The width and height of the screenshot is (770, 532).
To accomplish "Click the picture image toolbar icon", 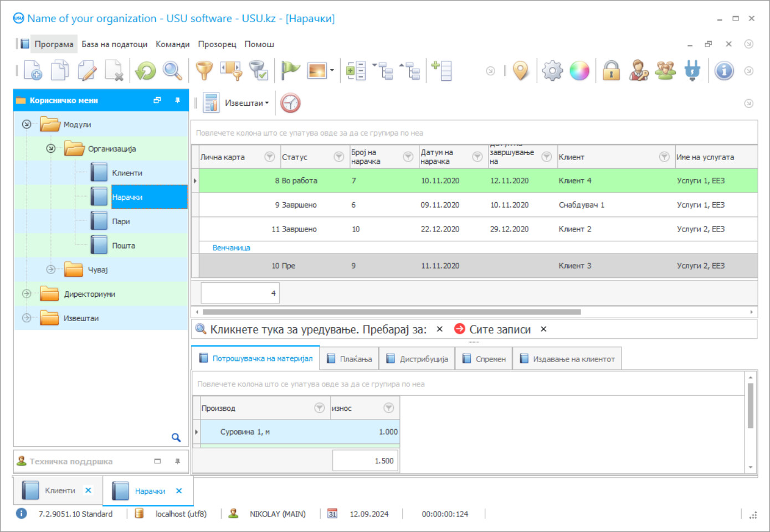I will [x=317, y=70].
